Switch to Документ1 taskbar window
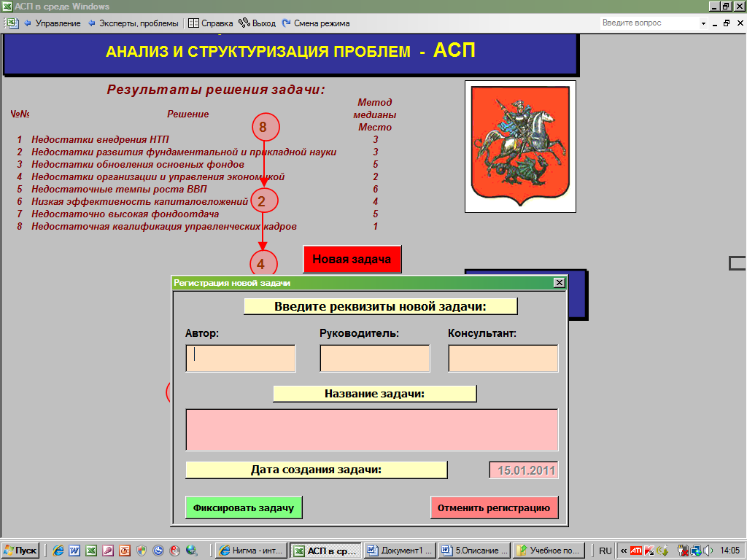747x560 pixels. click(400, 551)
